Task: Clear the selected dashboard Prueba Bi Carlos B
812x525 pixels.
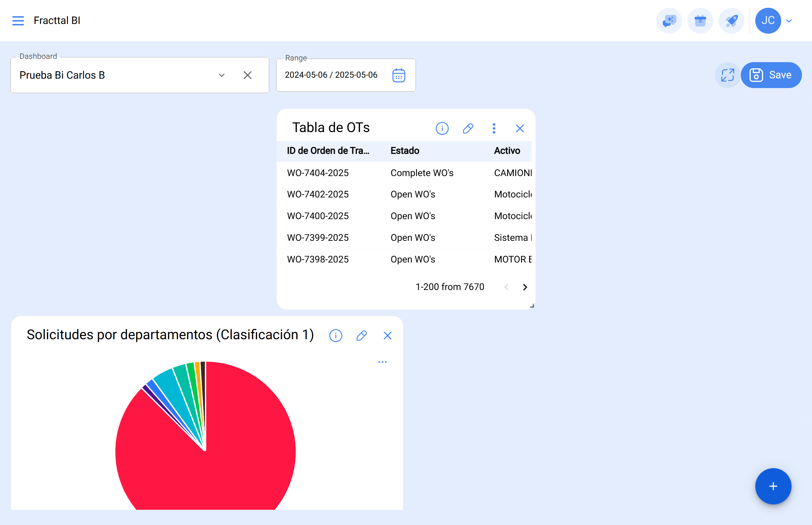Action: click(248, 75)
